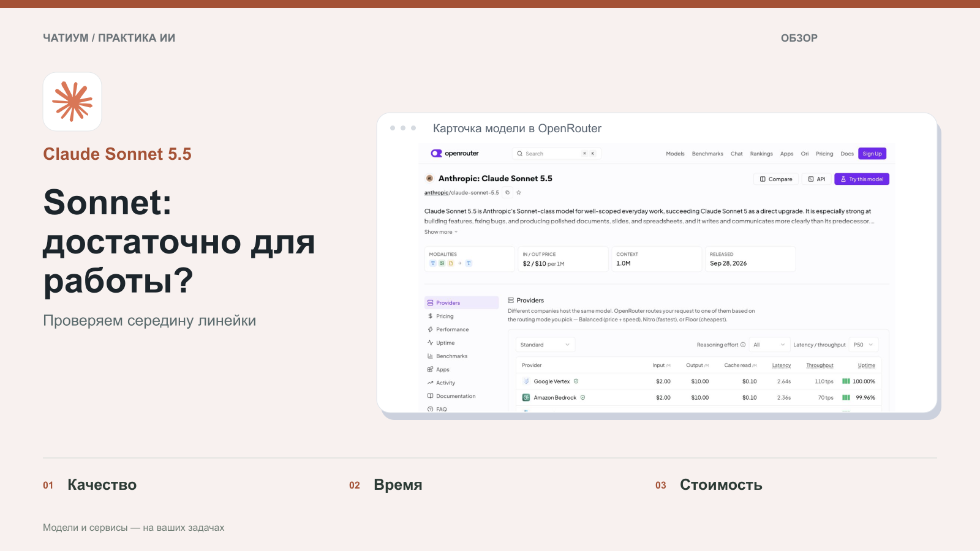Sort providers by Uptime column header

[x=867, y=365]
